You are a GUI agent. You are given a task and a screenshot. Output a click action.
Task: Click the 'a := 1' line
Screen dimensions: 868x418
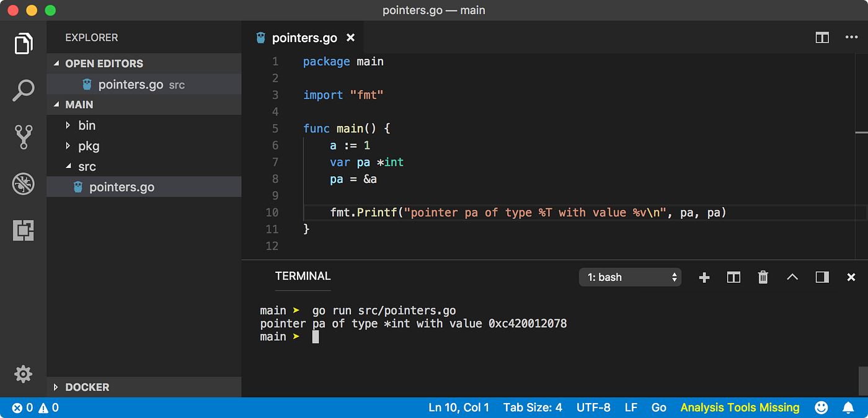(350, 145)
